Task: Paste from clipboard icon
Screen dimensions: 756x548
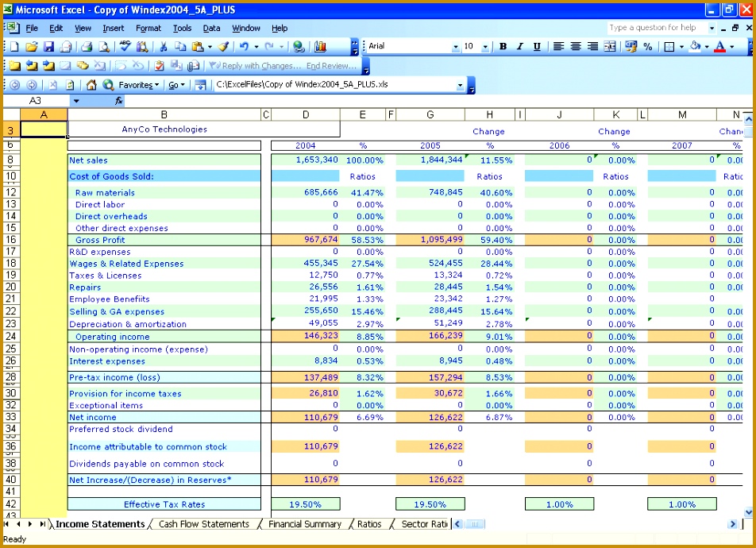Action: 198,47
